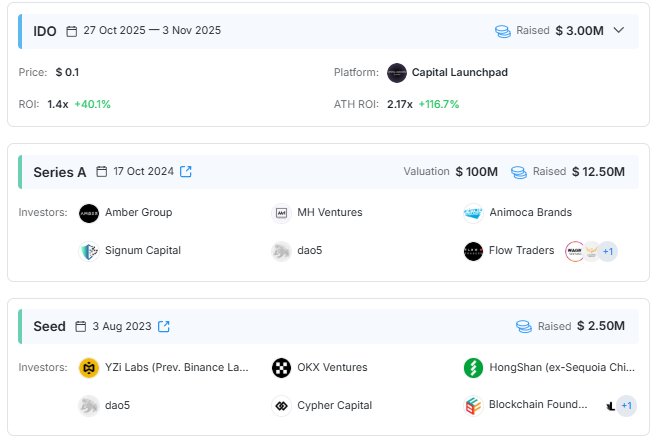Image resolution: width=658 pixels, height=444 pixels.
Task: Click the Blockchain Founders colorful logo
Action: point(474,406)
